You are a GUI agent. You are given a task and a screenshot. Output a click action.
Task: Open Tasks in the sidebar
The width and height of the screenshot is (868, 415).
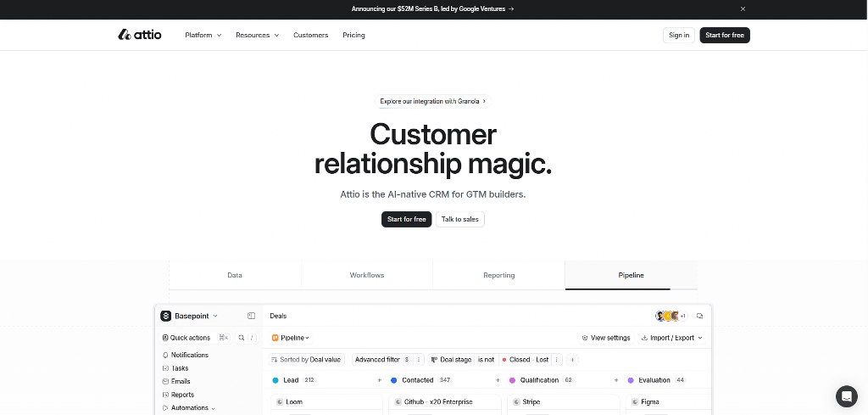[x=175, y=368]
